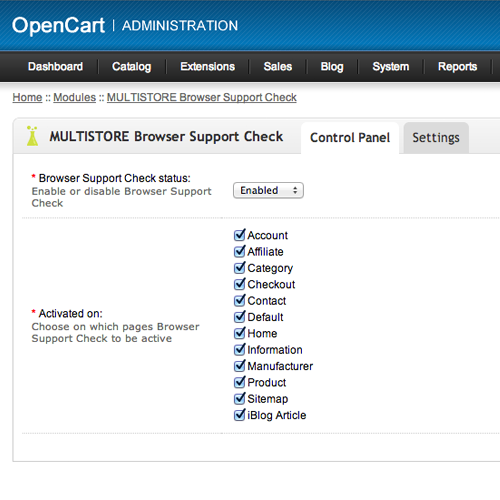Viewport: 500px width, 500px height.
Task: Follow the Home breadcrumb link
Action: [x=27, y=97]
